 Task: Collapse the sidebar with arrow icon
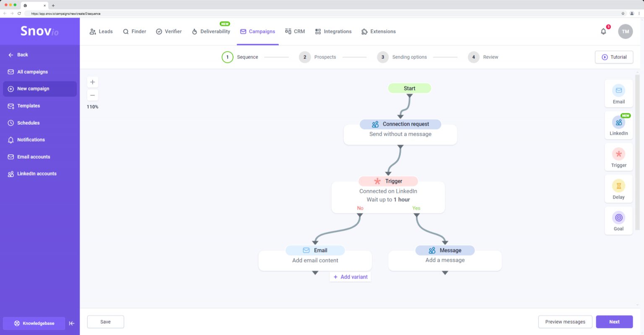pos(72,323)
